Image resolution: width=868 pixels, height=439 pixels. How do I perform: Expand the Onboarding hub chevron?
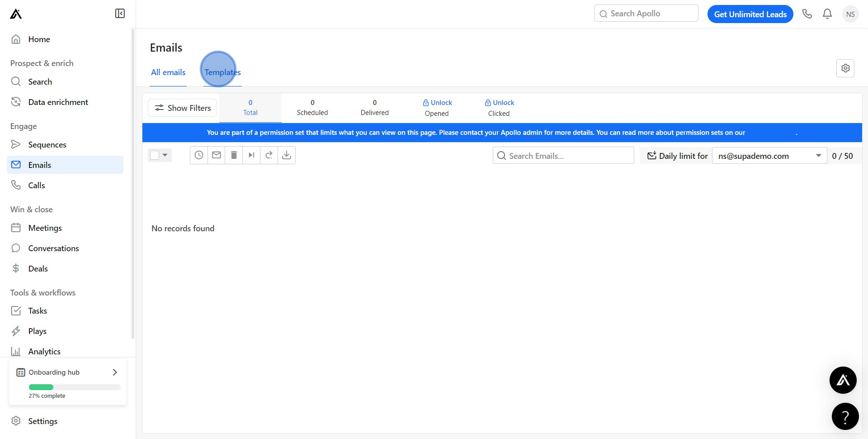[115, 372]
